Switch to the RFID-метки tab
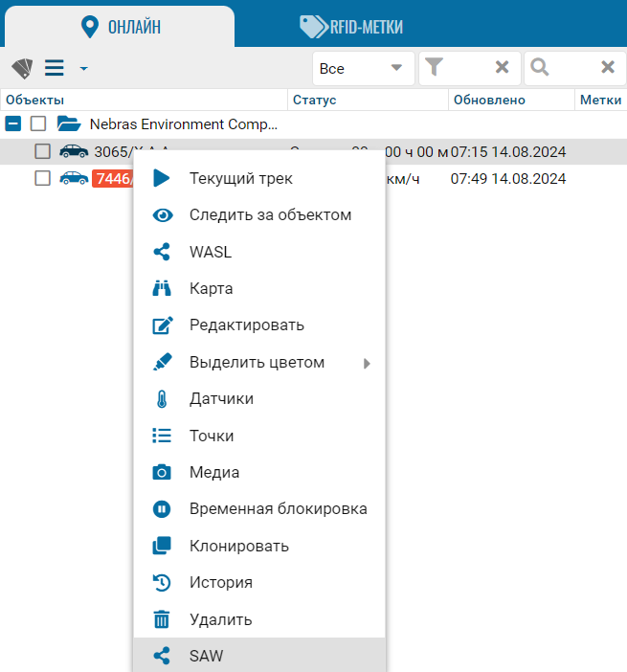This screenshot has width=627, height=672. click(x=352, y=26)
